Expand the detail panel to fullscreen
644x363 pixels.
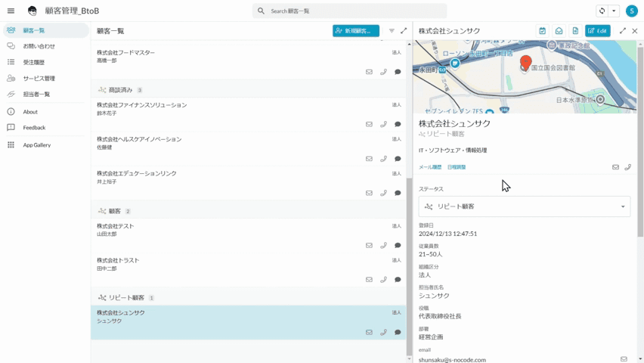(x=623, y=31)
